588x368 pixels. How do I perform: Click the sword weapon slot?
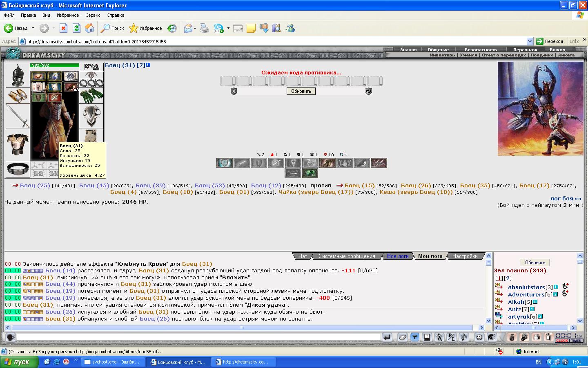pos(18,116)
